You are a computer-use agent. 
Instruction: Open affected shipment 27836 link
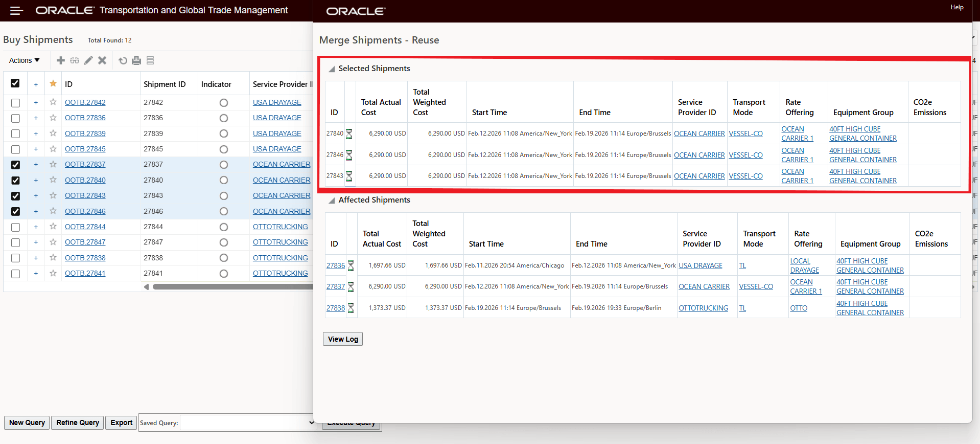pyautogui.click(x=336, y=265)
